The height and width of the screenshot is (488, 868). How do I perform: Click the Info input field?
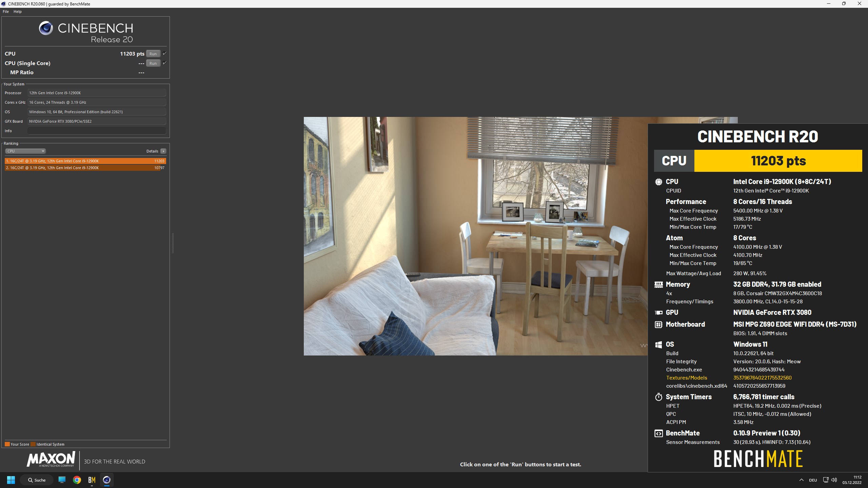(x=97, y=131)
